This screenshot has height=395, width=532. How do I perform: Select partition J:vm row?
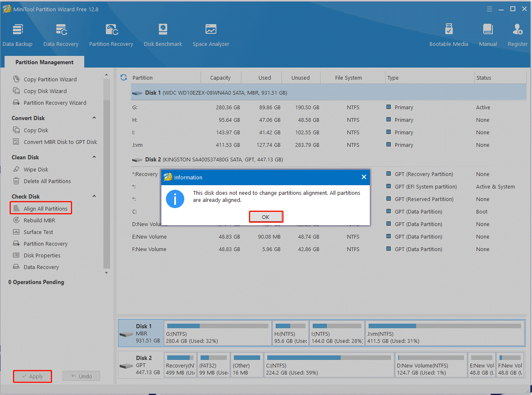(329, 145)
